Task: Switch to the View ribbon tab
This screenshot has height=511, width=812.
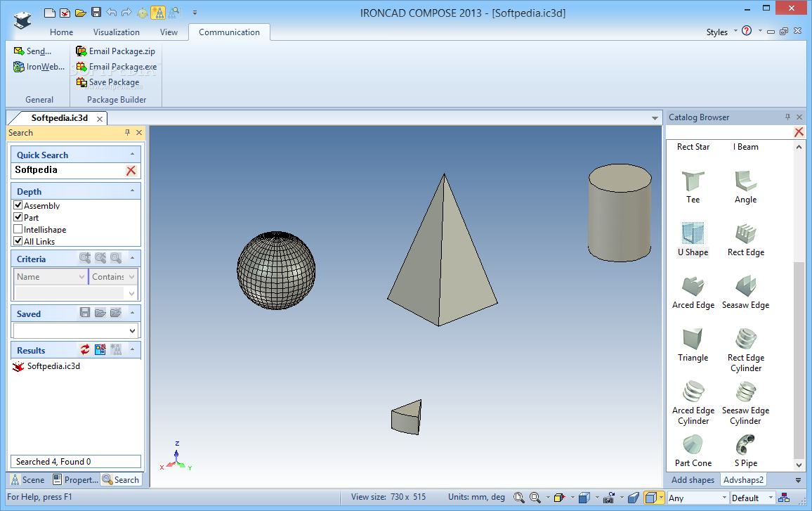Action: 169,32
